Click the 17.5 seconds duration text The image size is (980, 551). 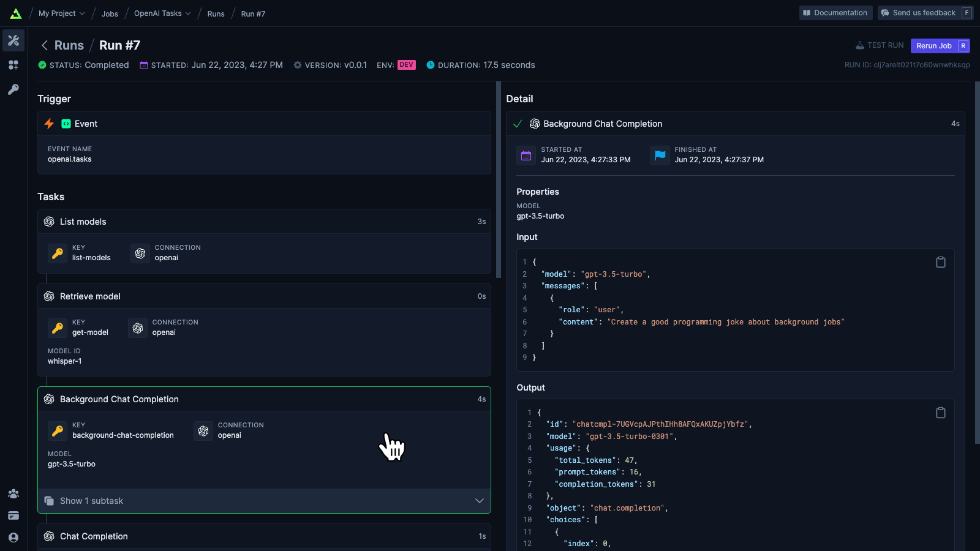coord(509,65)
